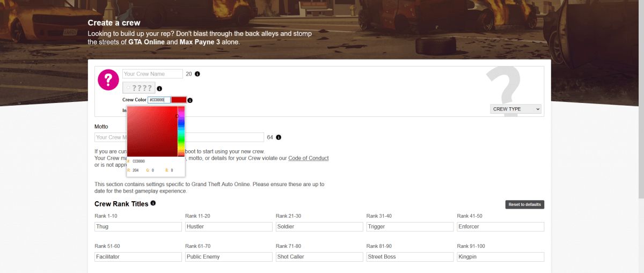This screenshot has width=644, height=273.
Task: Click the Rank 1-10 Thug field
Action: pos(138,227)
